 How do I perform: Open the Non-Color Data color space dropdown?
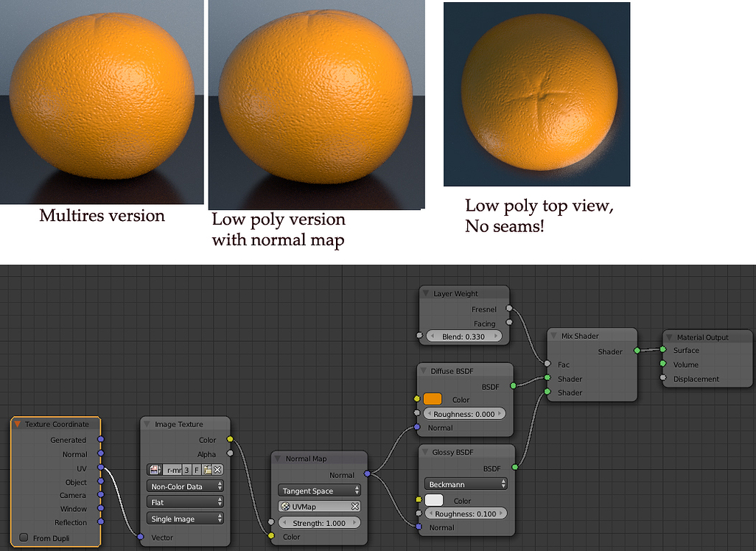(185, 486)
